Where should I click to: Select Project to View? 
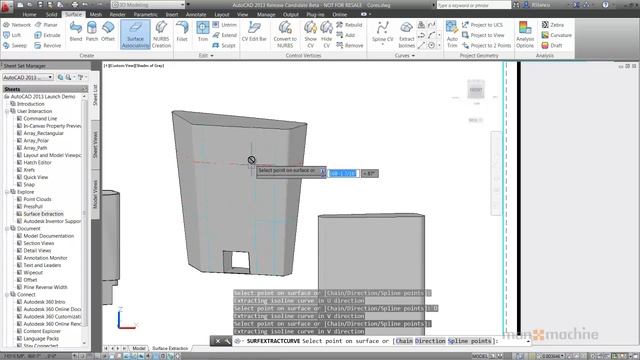pyautogui.click(x=483, y=35)
